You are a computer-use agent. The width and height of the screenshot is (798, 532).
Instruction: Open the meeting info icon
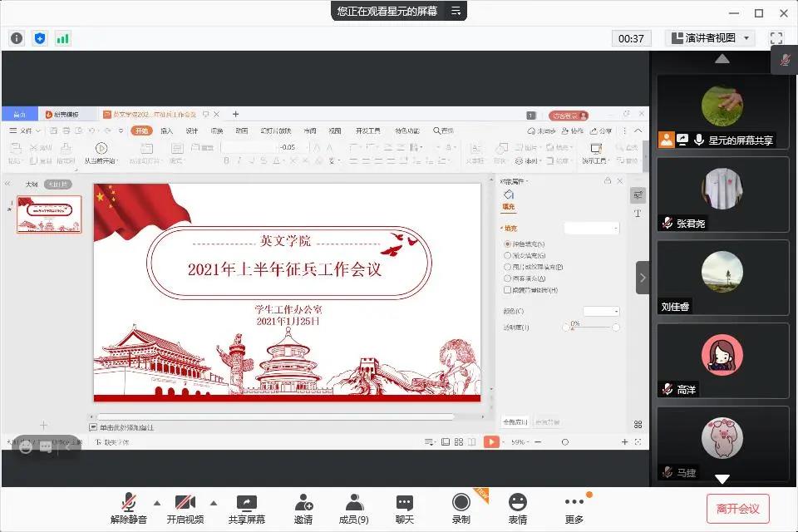point(17,38)
